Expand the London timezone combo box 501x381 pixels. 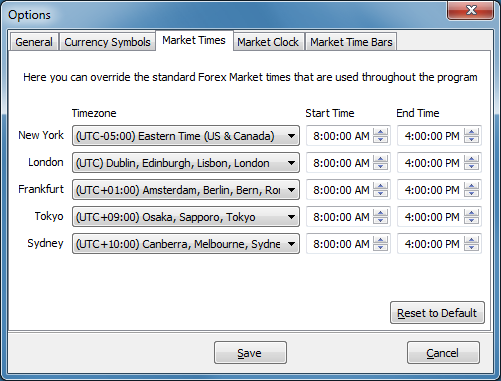186,163
